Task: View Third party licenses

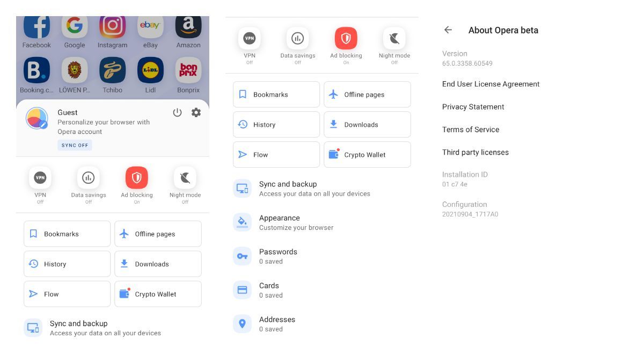Action: coord(475,152)
